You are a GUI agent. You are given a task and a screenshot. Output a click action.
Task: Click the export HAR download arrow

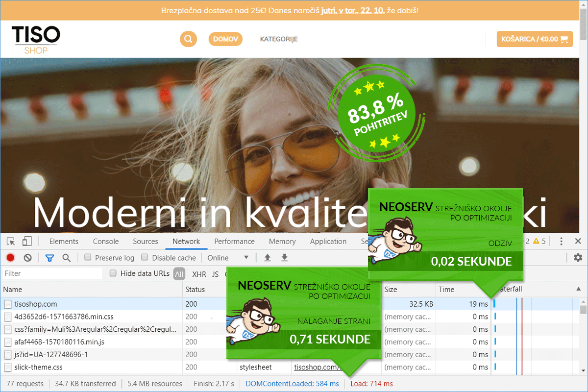[x=284, y=258]
